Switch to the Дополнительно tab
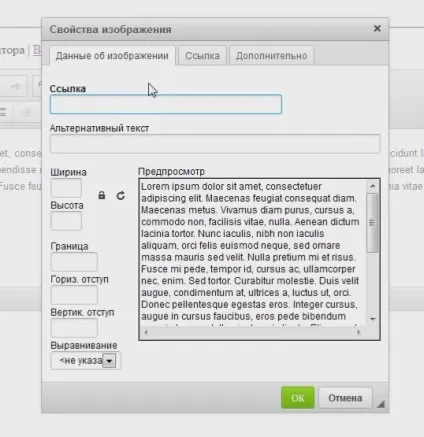The height and width of the screenshot is (437, 424). click(271, 56)
